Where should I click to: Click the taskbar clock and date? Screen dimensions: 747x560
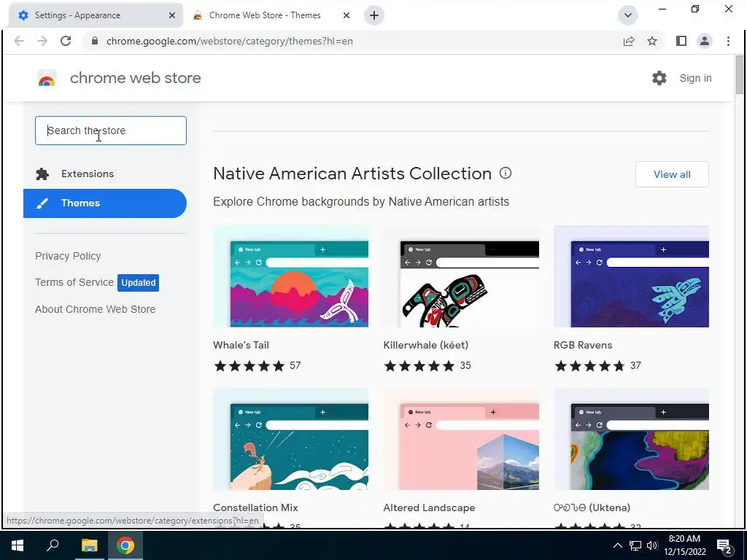(684, 545)
